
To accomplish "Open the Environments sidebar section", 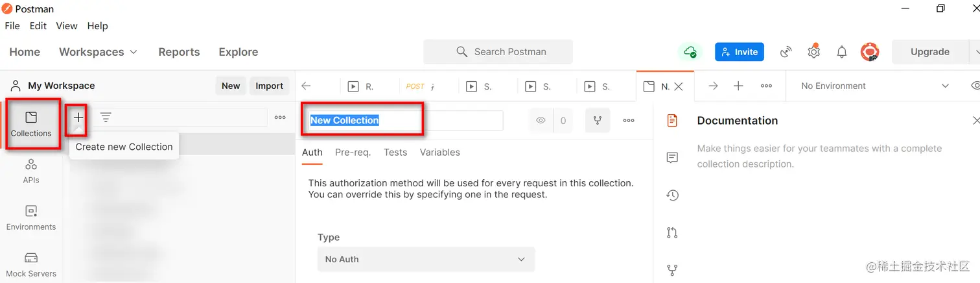I will pos(31,218).
